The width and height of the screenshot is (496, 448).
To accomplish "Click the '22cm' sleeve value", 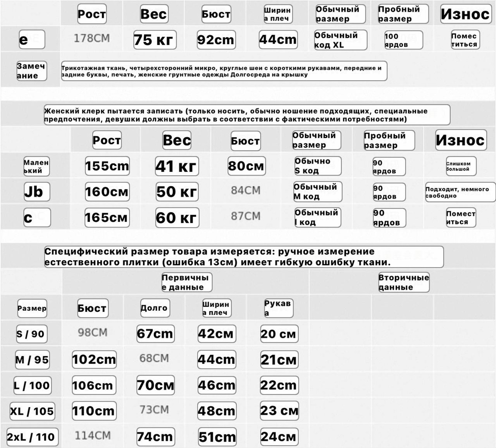I will pos(279,385).
